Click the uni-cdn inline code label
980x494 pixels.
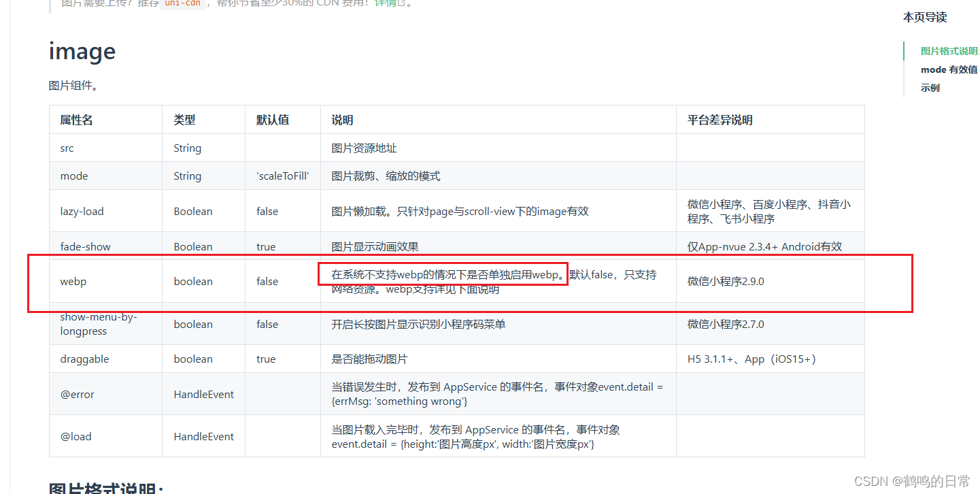point(182,3)
